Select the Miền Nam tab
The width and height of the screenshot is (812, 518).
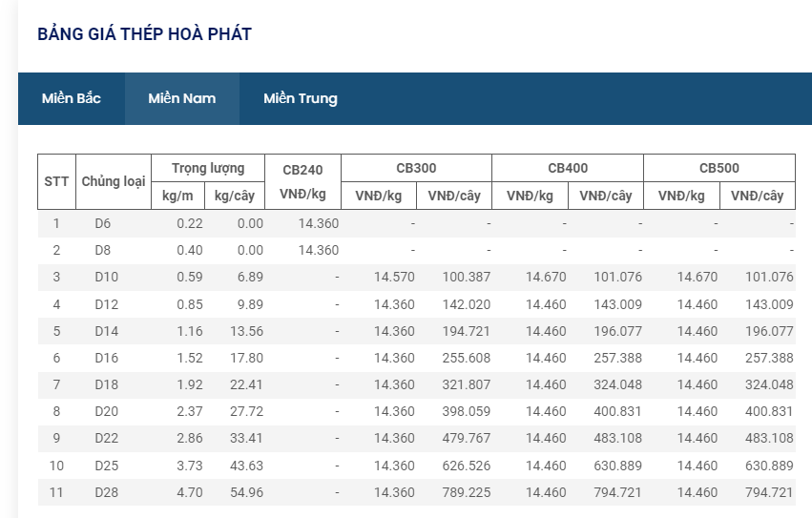[181, 98]
